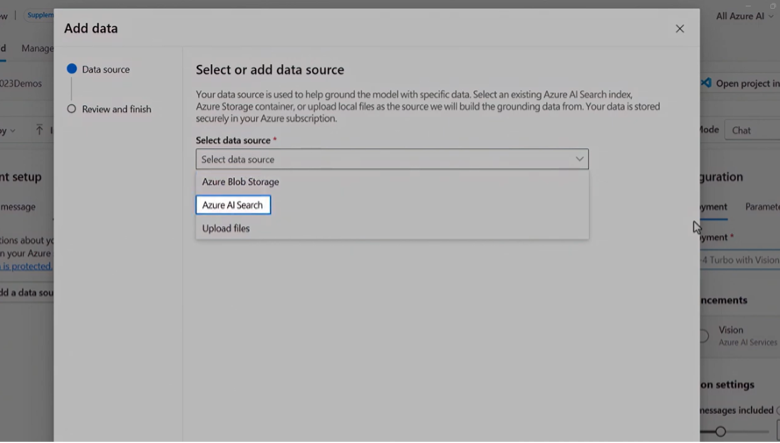780x443 pixels.
Task: Close the Add data dialog
Action: tap(680, 29)
